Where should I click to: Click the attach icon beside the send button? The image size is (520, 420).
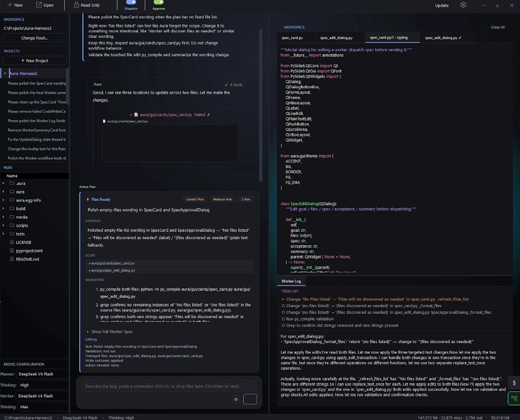pos(236,399)
